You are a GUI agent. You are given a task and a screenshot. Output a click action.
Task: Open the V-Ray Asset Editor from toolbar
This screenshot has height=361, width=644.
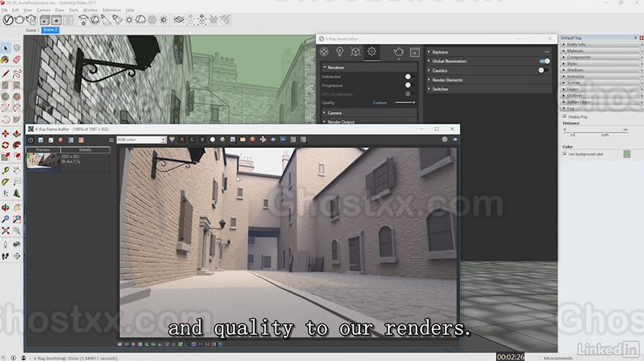tap(8, 20)
